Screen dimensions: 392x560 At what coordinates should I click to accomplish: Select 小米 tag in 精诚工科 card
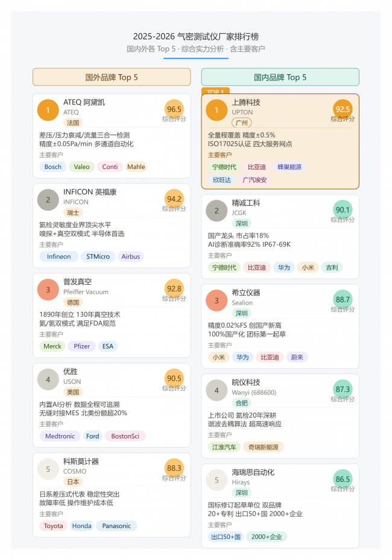[x=308, y=267]
